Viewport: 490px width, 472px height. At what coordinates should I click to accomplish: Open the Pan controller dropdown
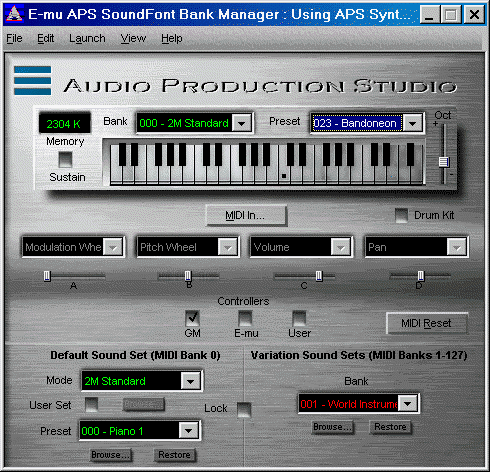(x=456, y=247)
